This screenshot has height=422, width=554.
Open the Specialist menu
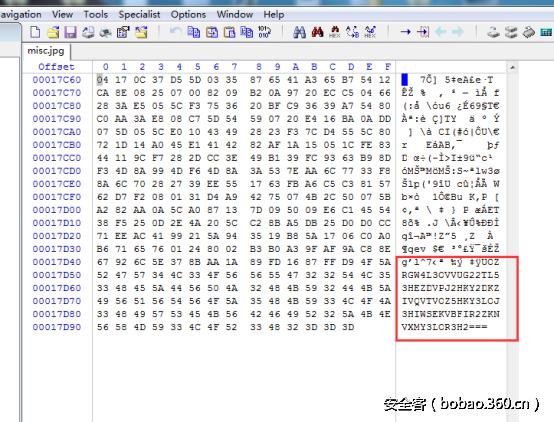click(x=139, y=14)
